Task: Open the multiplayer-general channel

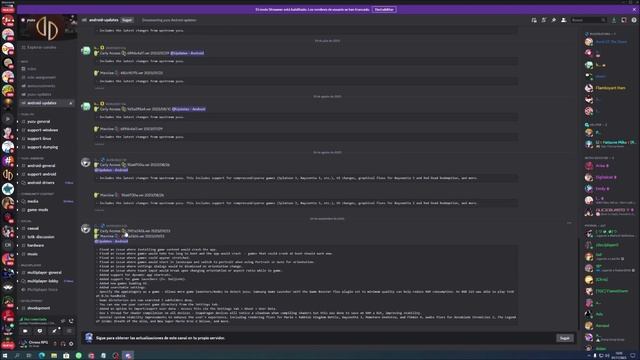Action: [44, 273]
